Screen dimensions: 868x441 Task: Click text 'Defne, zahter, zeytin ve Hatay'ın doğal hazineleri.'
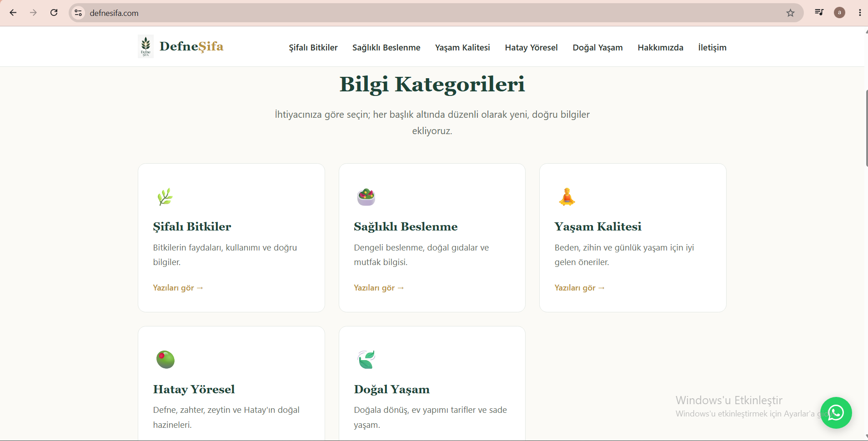[226, 417]
